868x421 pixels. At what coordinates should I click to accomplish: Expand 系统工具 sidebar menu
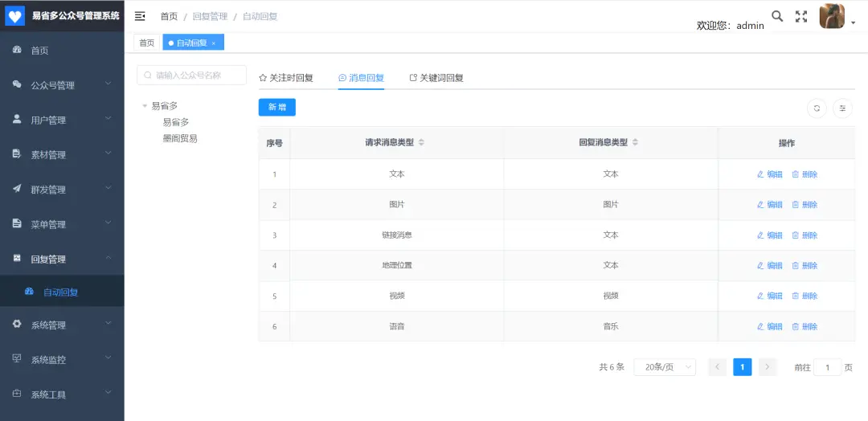point(108,394)
